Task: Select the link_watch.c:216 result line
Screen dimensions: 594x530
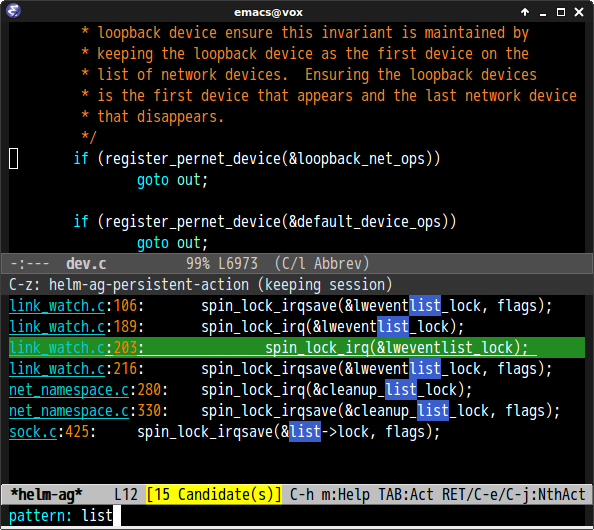Action: (297, 369)
